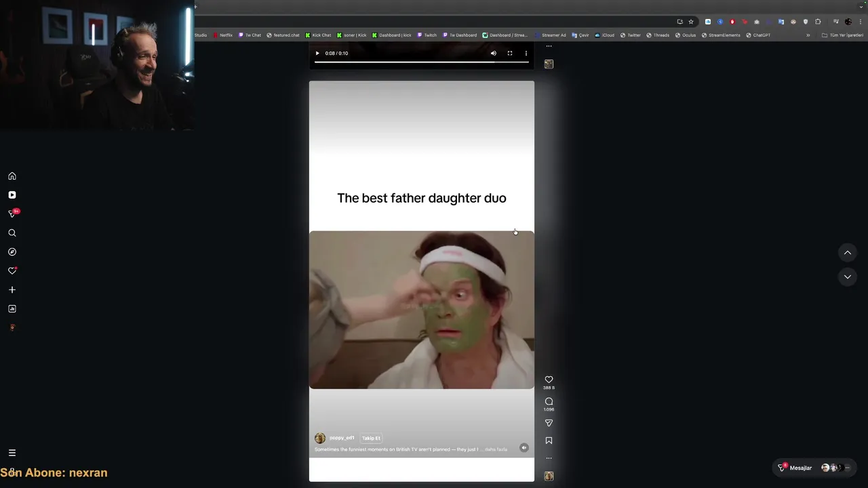Open the Streamer Ad bookmark
868x488 pixels.
(x=550, y=35)
